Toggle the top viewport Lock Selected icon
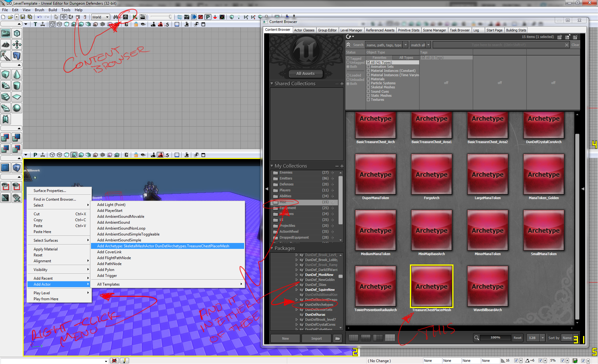This screenshot has height=364, width=598. (x=136, y=24)
